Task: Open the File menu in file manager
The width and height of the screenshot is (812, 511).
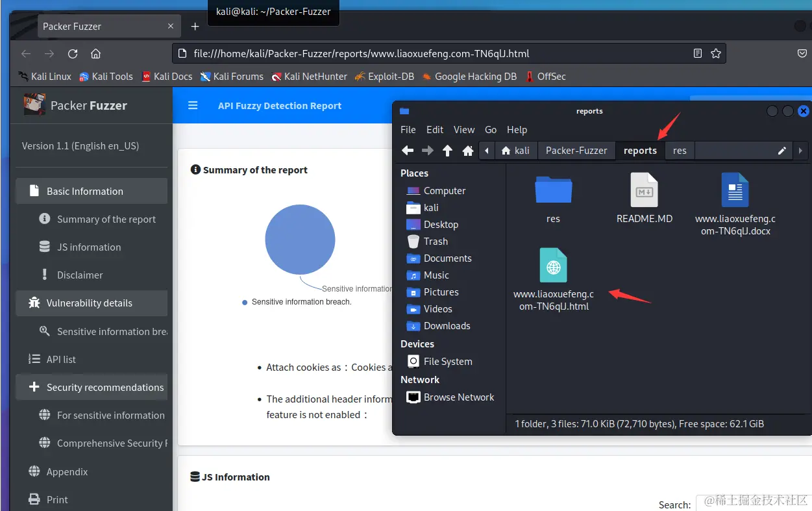Action: point(408,130)
